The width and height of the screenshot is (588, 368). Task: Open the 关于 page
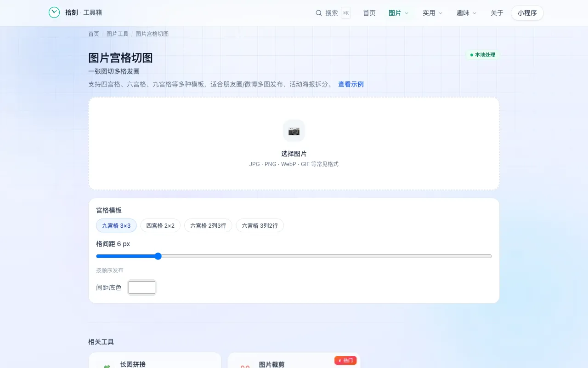[497, 13]
